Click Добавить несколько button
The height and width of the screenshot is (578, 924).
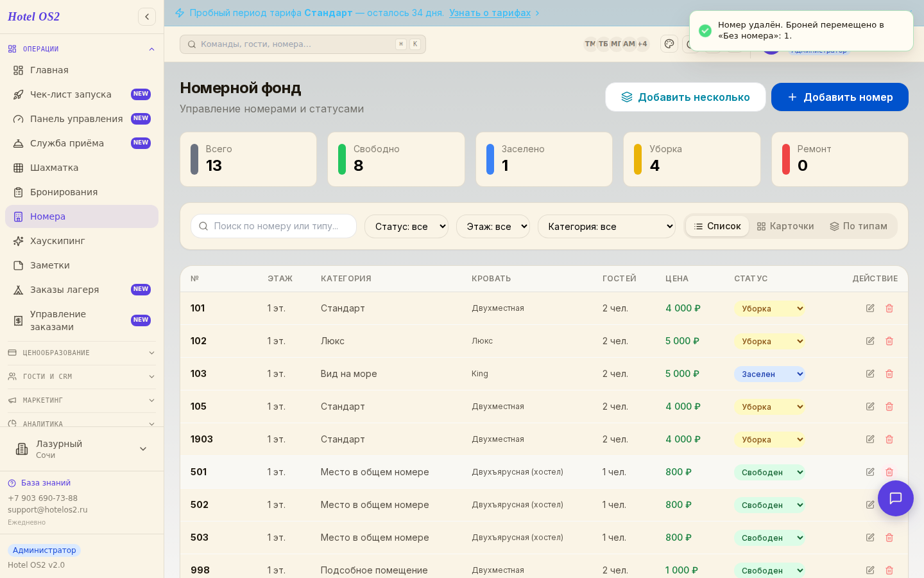coord(685,97)
